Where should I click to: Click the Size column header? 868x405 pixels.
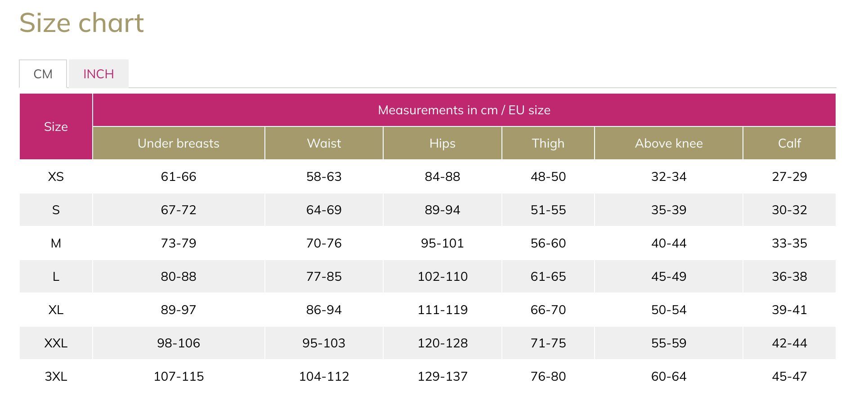click(x=56, y=127)
